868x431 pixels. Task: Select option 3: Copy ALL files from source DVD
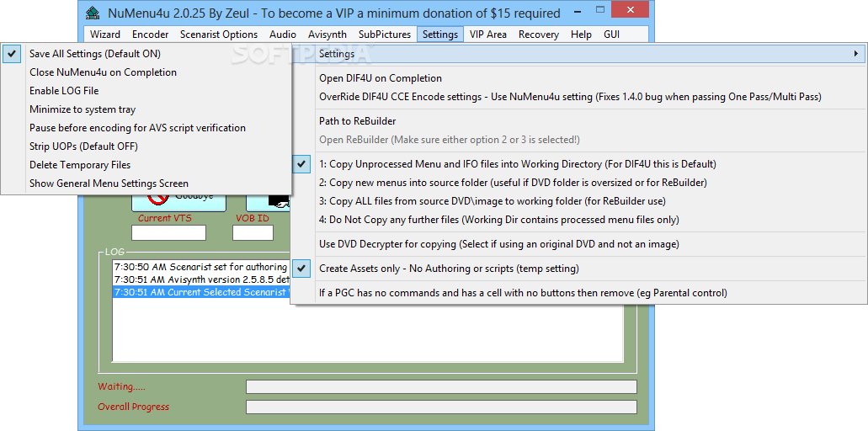point(578,201)
